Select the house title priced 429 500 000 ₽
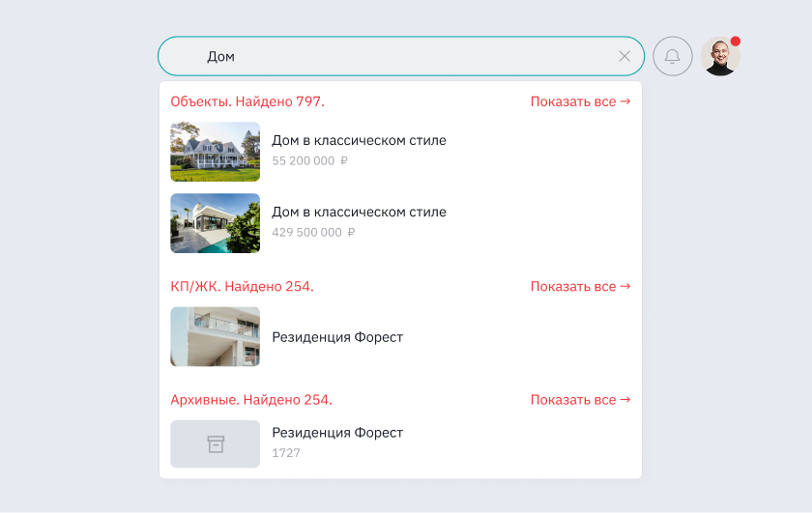The image size is (812, 513). pos(359,212)
